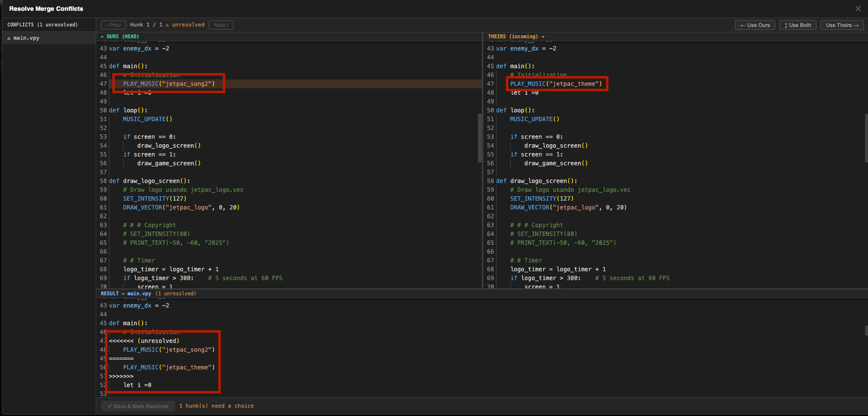Choose Use Theirs for this hunk
This screenshot has height=416, width=868.
click(842, 25)
